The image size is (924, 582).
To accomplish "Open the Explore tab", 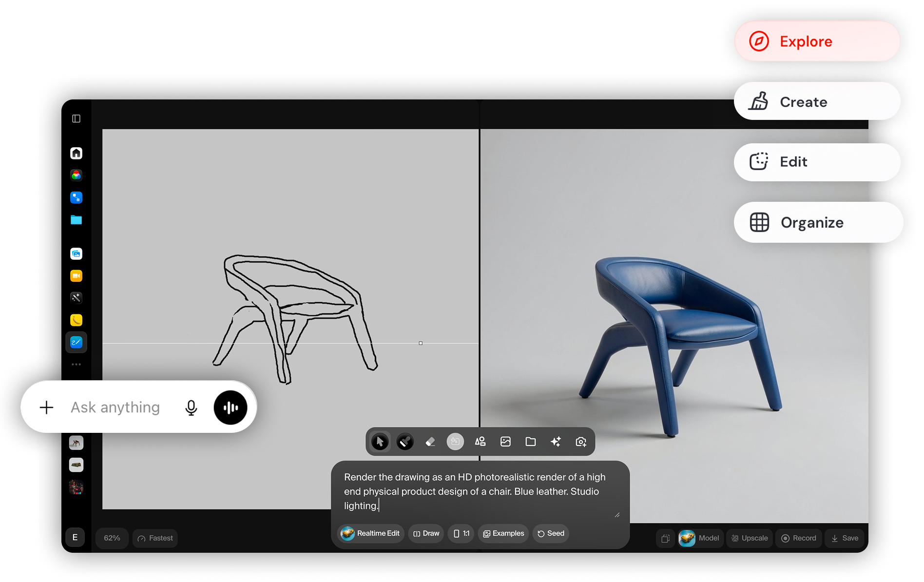I will 817,41.
